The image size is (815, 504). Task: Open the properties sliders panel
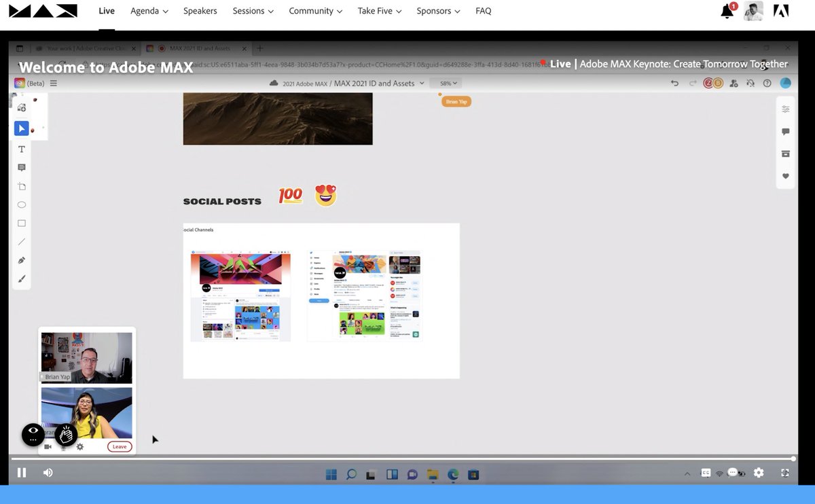pos(786,109)
